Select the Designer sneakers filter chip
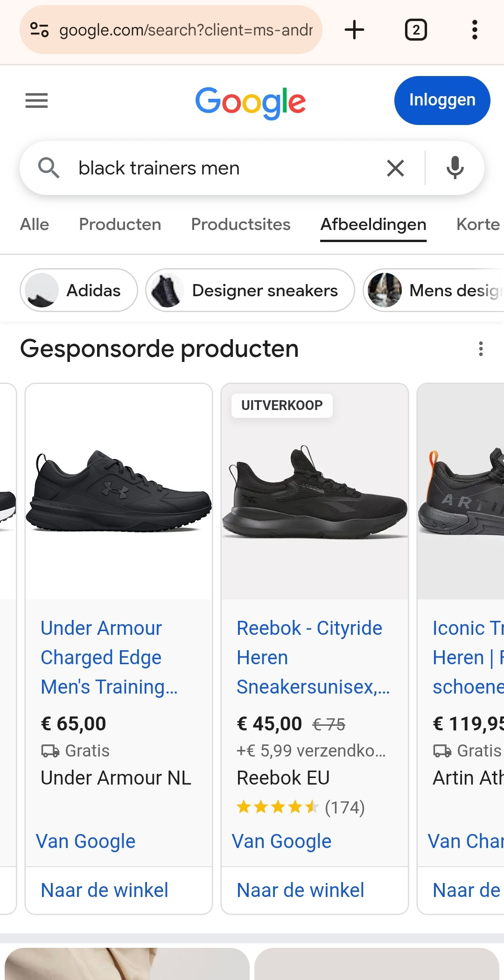 [250, 290]
